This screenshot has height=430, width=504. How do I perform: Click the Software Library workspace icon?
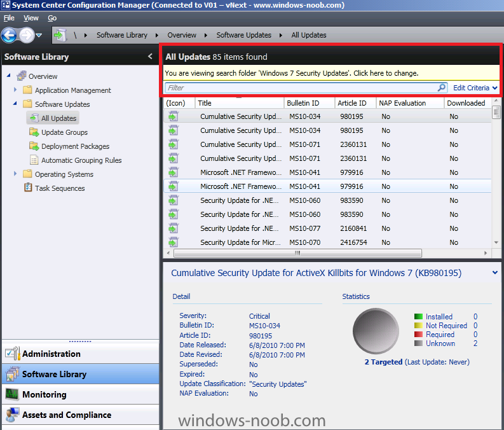(12, 374)
